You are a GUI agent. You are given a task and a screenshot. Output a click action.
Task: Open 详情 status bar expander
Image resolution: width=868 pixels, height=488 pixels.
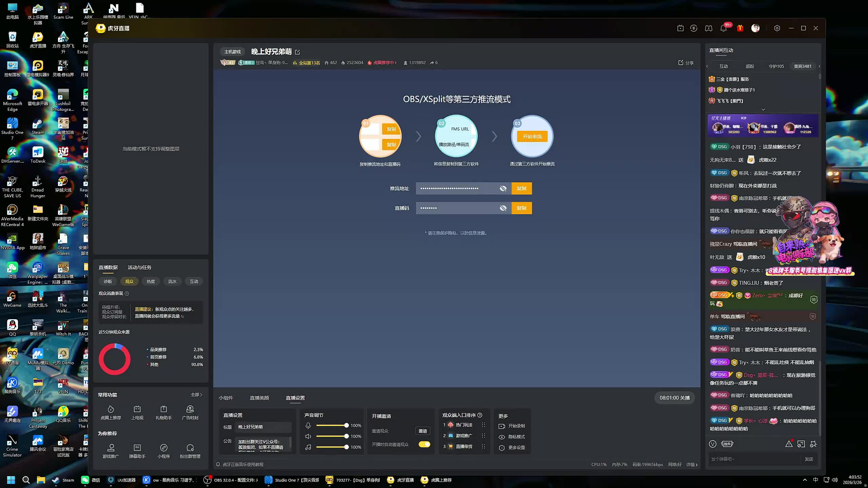coord(692,465)
